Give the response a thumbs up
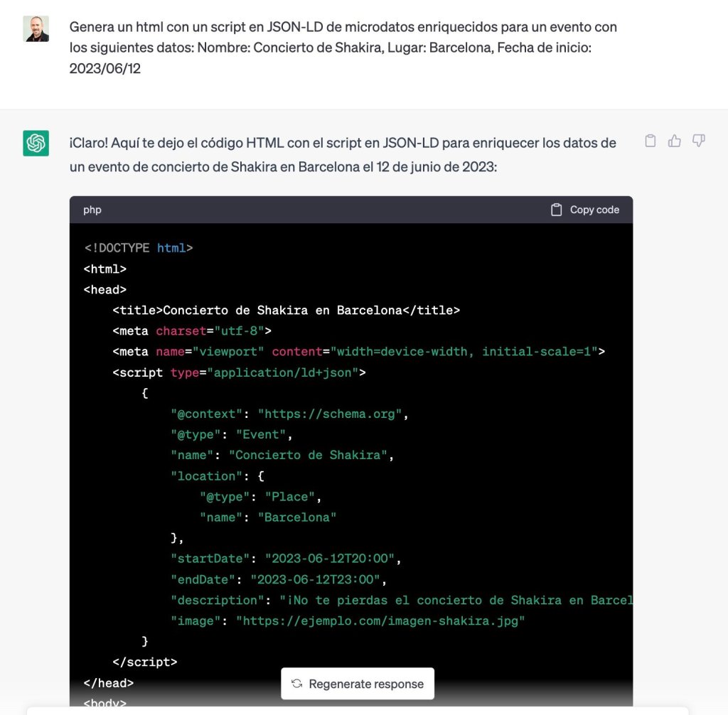The height and width of the screenshot is (715, 728). click(x=674, y=141)
